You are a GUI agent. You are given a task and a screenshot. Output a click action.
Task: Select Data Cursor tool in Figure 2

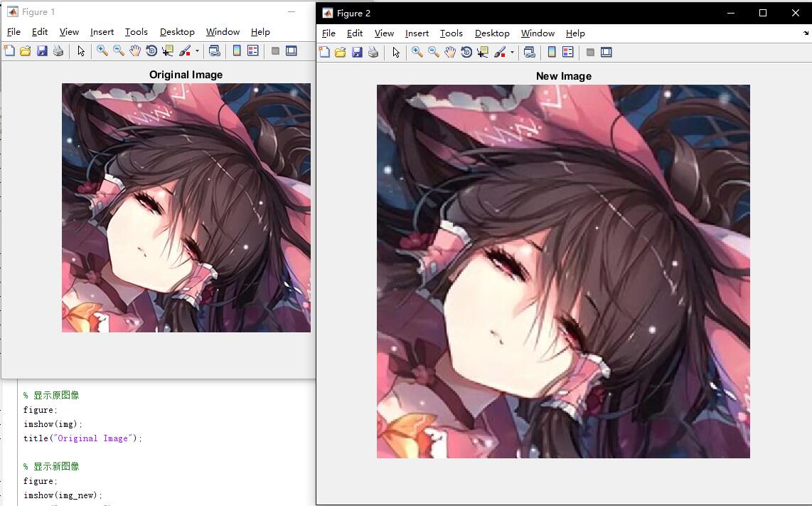pyautogui.click(x=482, y=52)
